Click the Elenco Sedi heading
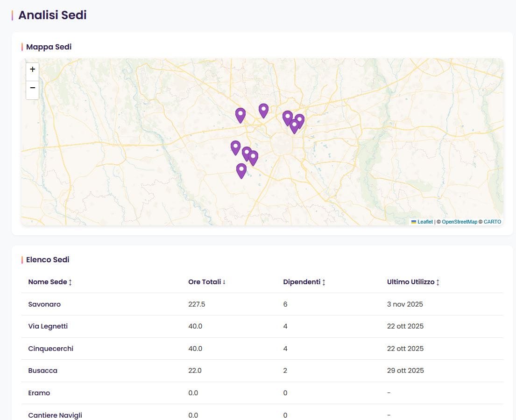This screenshot has height=420, width=516. [x=48, y=259]
